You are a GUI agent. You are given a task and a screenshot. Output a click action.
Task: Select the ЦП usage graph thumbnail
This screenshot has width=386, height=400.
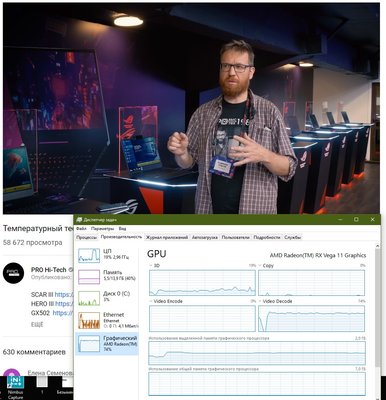[x=89, y=256]
